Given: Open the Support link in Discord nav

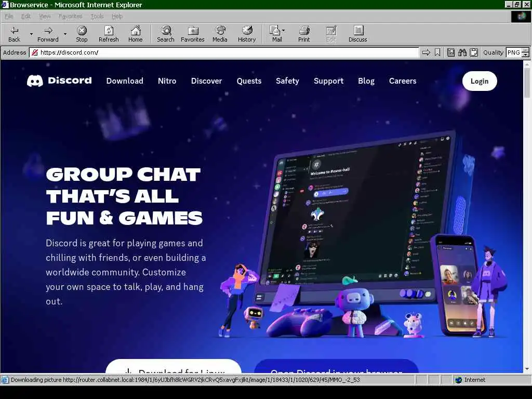Looking at the screenshot, I should click(x=328, y=81).
